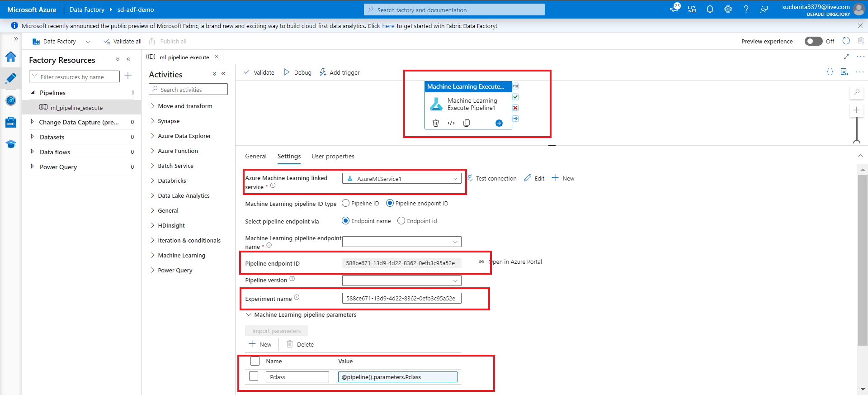Image resolution: width=868 pixels, height=395 pixels.
Task: Switch to the User properties tab
Action: tap(333, 156)
